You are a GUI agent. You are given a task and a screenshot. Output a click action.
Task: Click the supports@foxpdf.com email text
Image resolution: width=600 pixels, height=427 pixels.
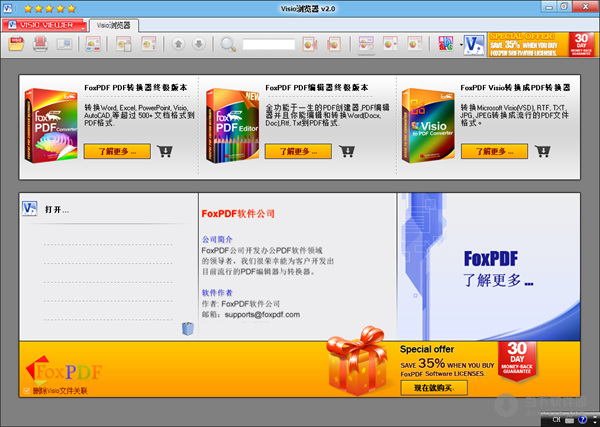(262, 315)
